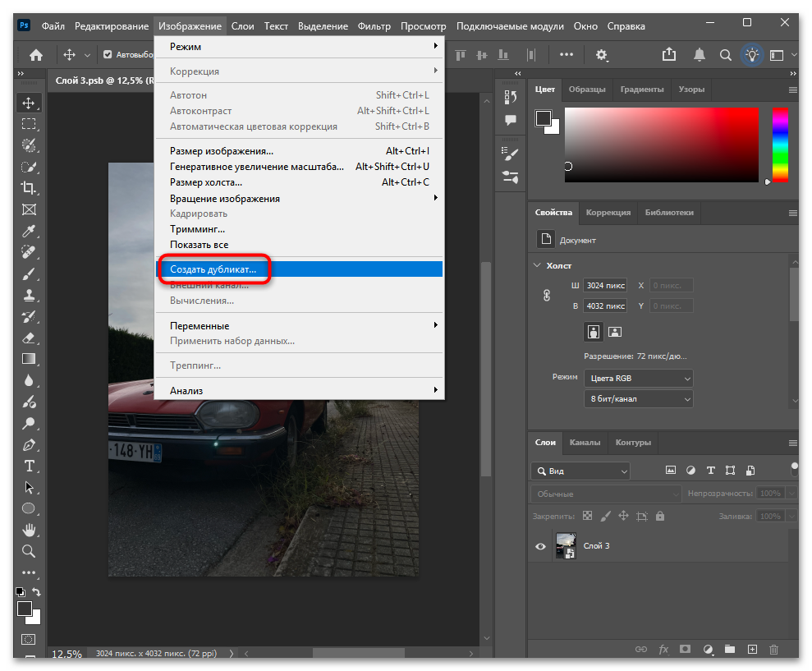Select the Crop tool in the toolbar

[29, 188]
